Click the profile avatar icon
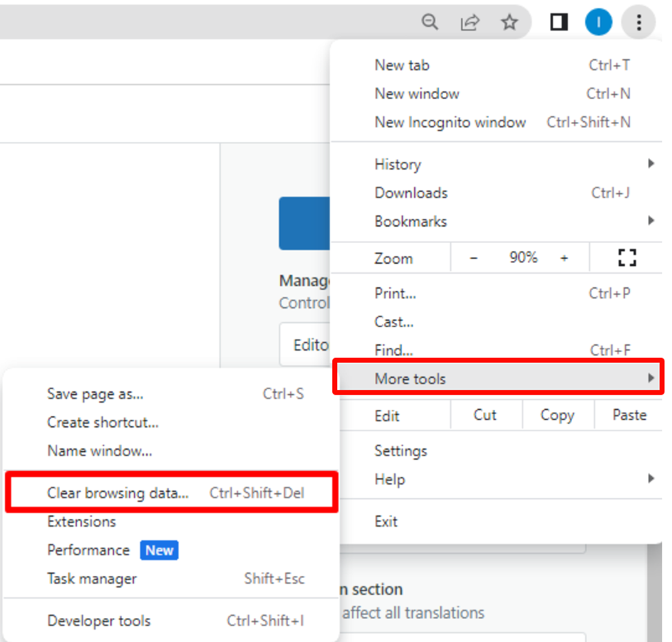 click(598, 21)
